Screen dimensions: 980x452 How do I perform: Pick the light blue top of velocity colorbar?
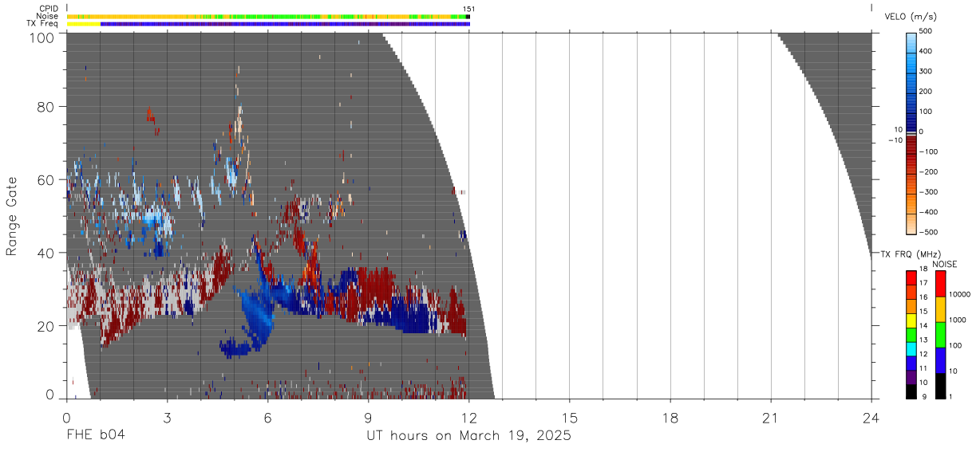tap(911, 41)
